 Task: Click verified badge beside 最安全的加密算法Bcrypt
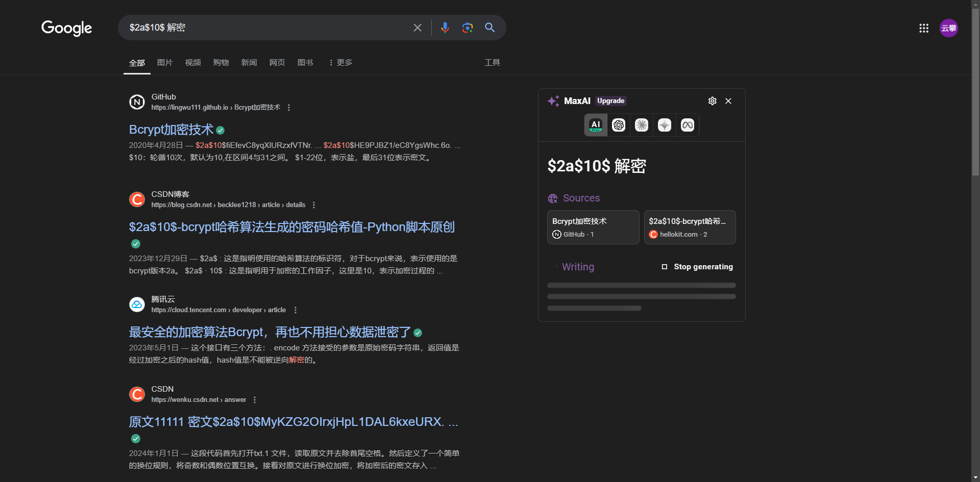(418, 333)
